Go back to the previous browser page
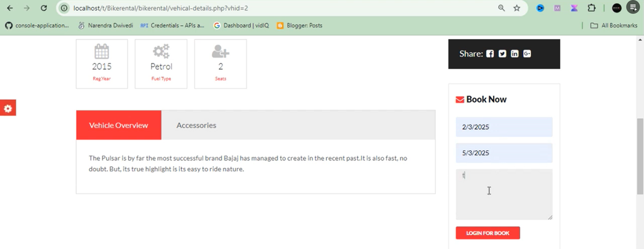 [x=10, y=8]
